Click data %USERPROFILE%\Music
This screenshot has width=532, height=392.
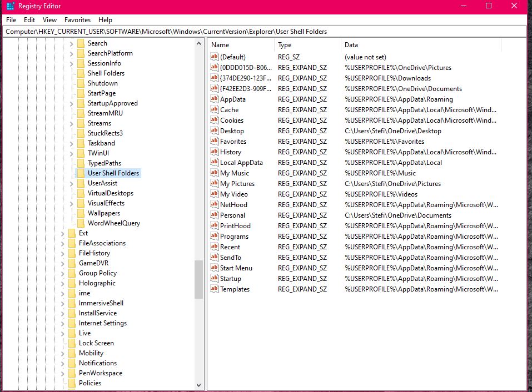[x=380, y=173]
